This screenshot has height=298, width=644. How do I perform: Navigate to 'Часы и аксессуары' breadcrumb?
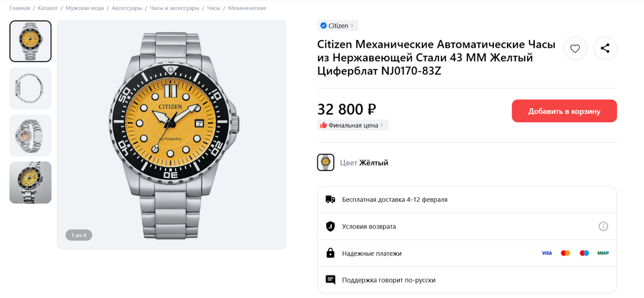174,8
